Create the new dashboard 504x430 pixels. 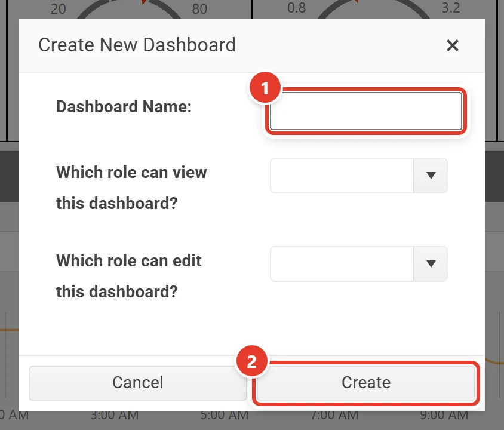[366, 383]
